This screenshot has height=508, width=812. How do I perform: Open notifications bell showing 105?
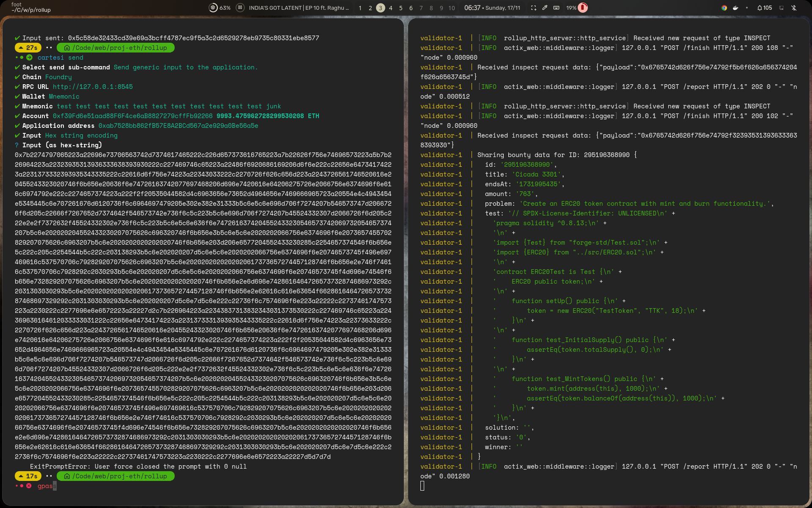click(765, 8)
